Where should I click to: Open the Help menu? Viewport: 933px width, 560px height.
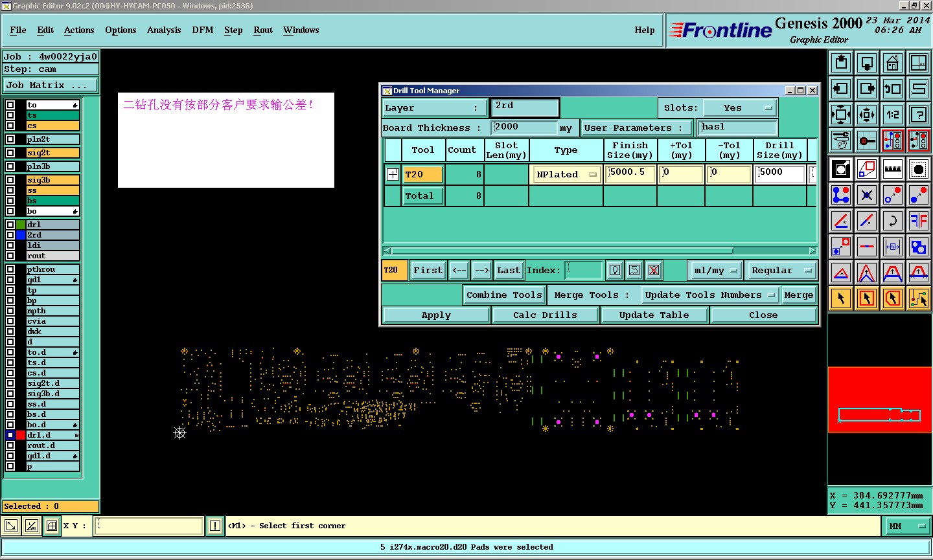[645, 30]
